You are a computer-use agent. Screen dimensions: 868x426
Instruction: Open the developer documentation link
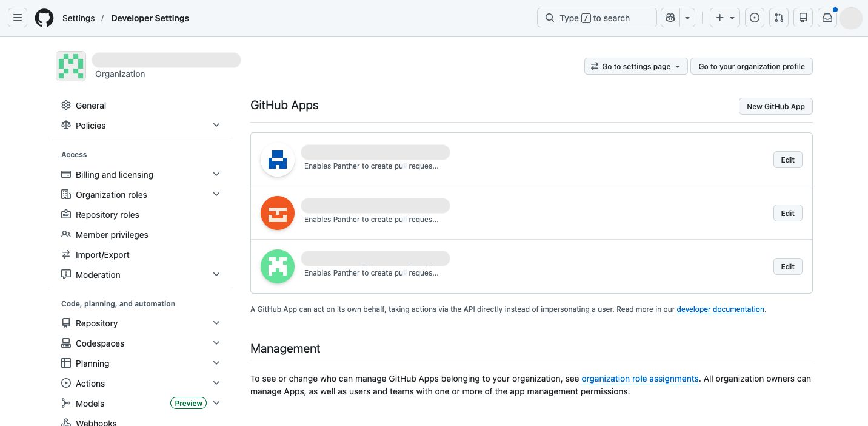[x=720, y=309]
